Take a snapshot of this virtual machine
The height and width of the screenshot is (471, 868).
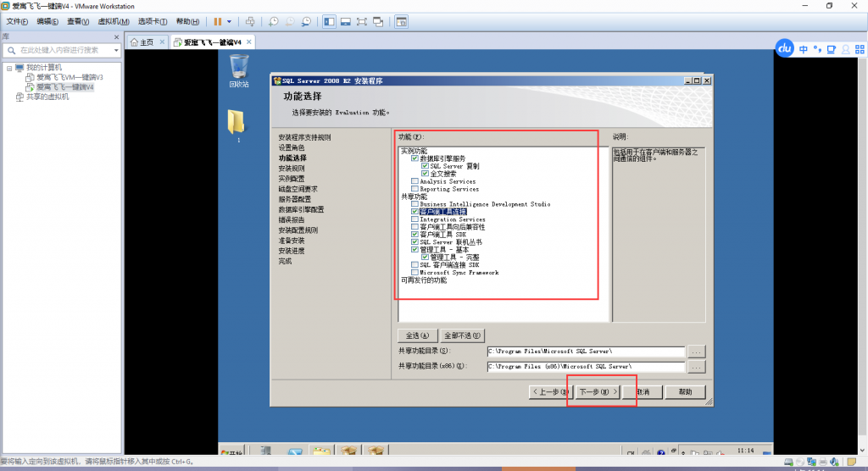click(274, 21)
